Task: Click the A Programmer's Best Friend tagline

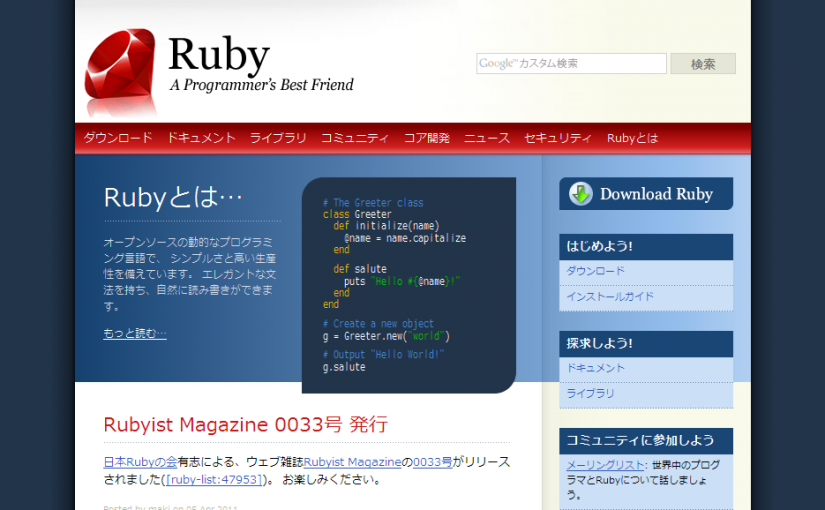Action: coord(261,85)
